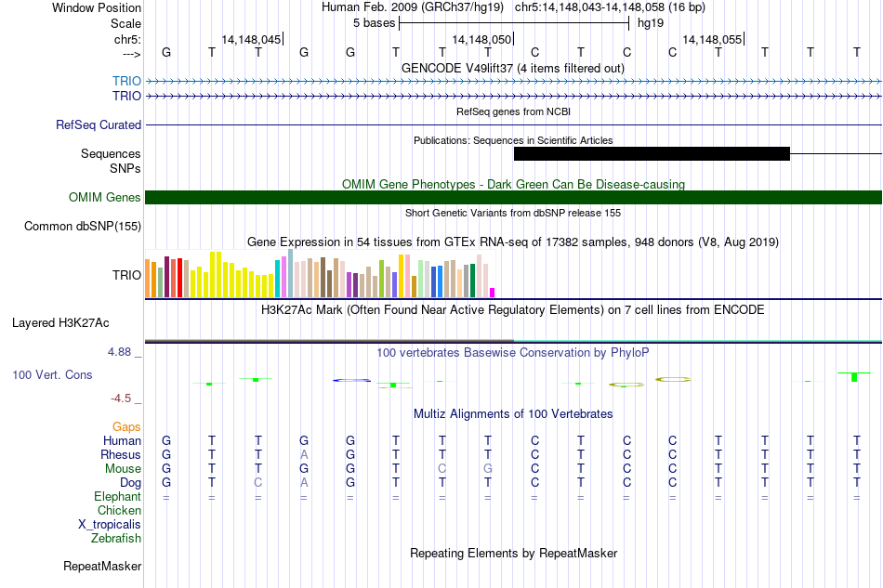Image resolution: width=883 pixels, height=588 pixels.
Task: Click the A base in the Rhesus row
Action: [304, 454]
